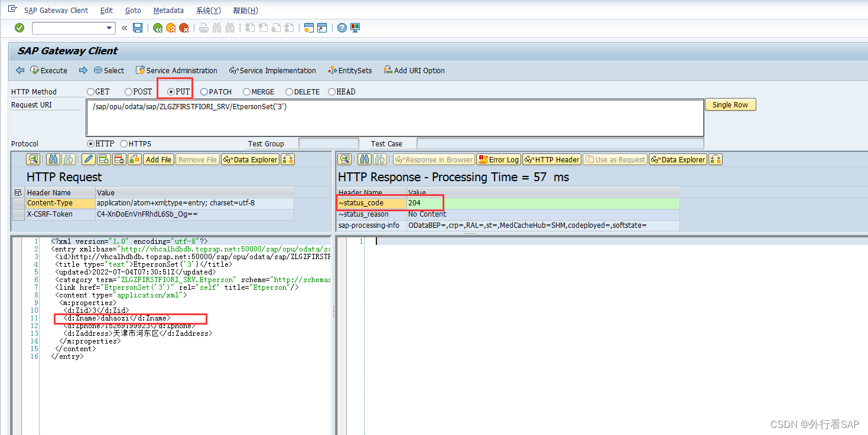The width and height of the screenshot is (868, 435).
Task: Click the Generate Shortcut icon
Action: coord(322,28)
